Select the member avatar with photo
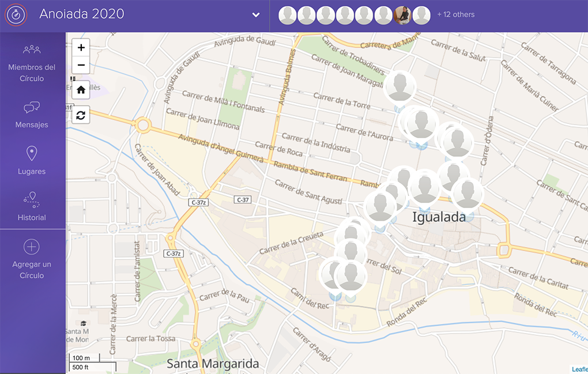The image size is (588, 374). click(x=402, y=16)
